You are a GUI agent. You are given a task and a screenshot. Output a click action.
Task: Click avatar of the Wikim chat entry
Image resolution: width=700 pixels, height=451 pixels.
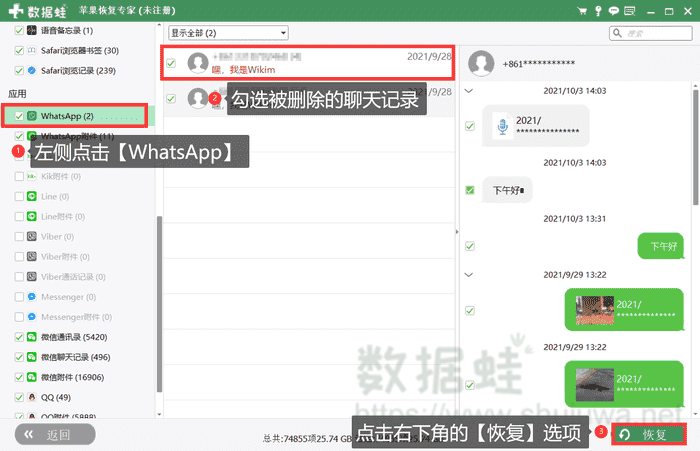coord(198,63)
